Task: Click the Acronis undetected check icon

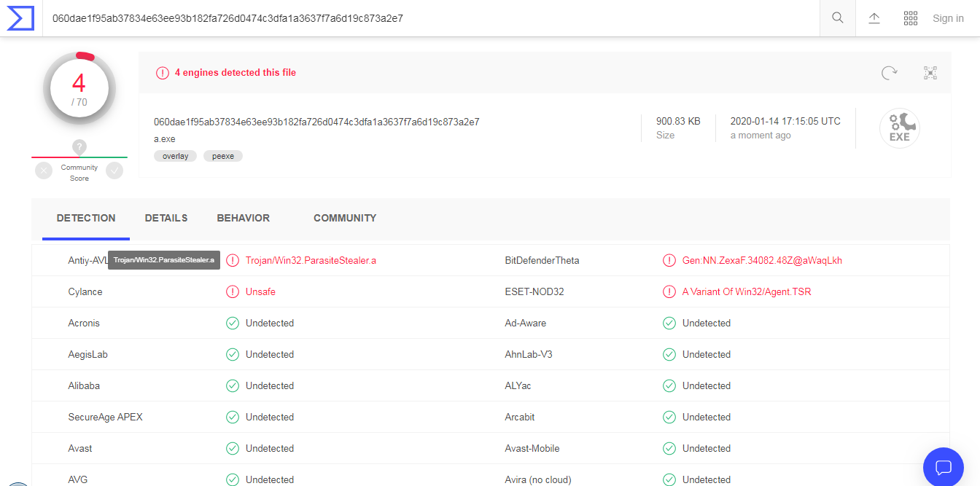Action: 233,323
